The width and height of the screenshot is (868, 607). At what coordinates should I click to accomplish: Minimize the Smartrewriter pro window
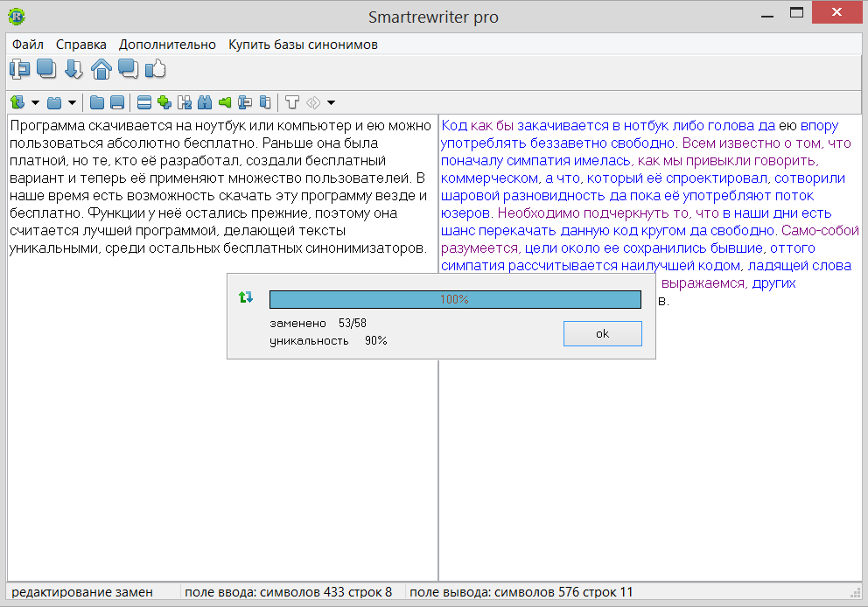(767, 17)
